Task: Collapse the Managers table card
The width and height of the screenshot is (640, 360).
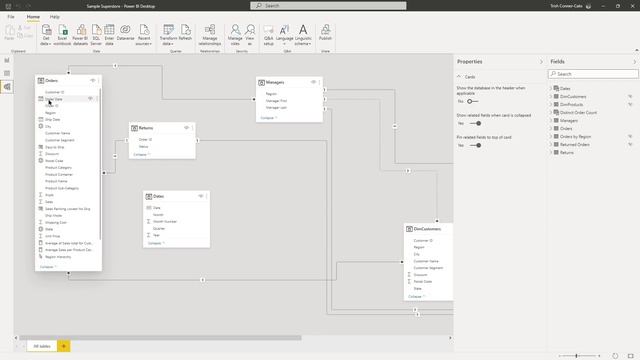Action: 269,118
